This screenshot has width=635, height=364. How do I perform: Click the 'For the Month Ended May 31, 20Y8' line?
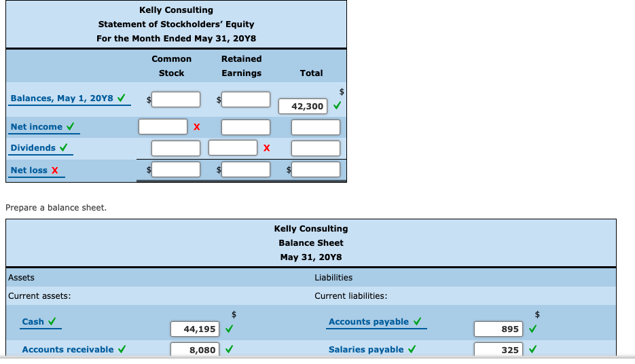pos(176,39)
